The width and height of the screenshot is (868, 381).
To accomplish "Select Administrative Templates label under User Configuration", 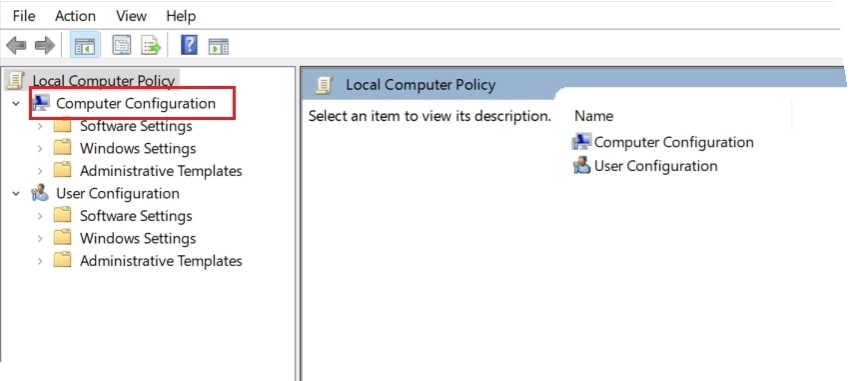I will [x=161, y=261].
